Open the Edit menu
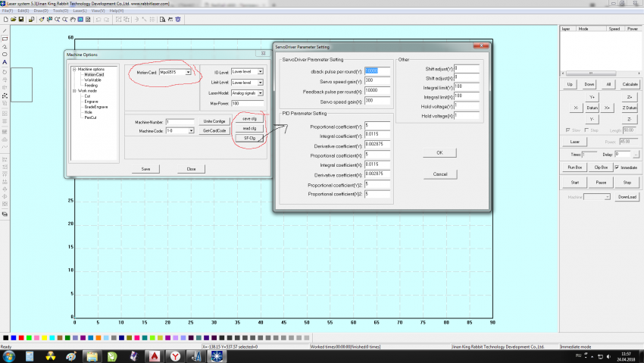The height and width of the screenshot is (363, 644). click(x=23, y=11)
